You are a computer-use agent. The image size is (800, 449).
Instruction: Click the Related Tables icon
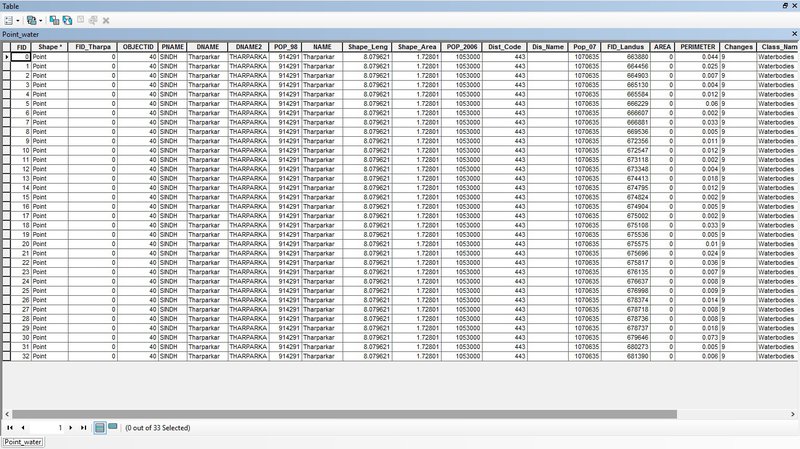pos(31,19)
